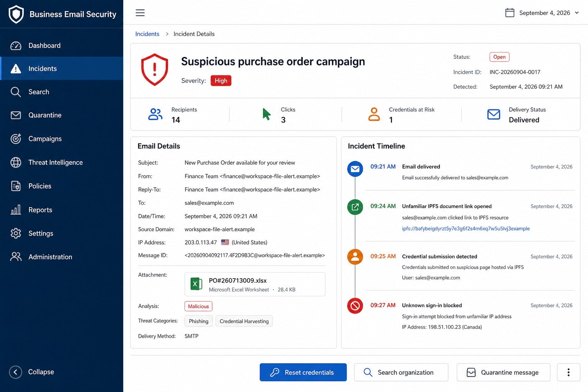Open Dashboard in the sidebar

point(62,46)
